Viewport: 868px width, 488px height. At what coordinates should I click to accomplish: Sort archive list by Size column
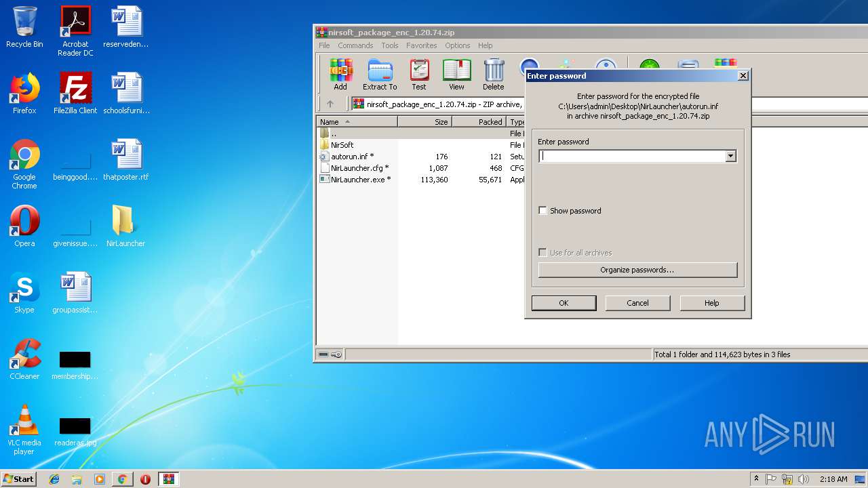click(x=425, y=122)
